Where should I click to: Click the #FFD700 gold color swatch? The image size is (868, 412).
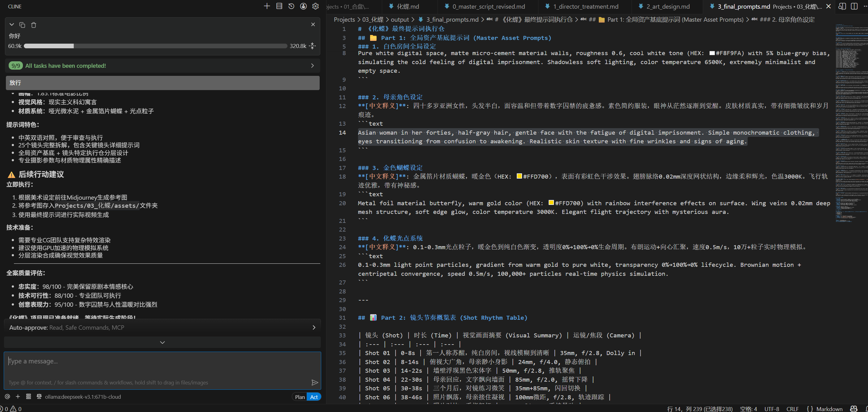click(519, 176)
